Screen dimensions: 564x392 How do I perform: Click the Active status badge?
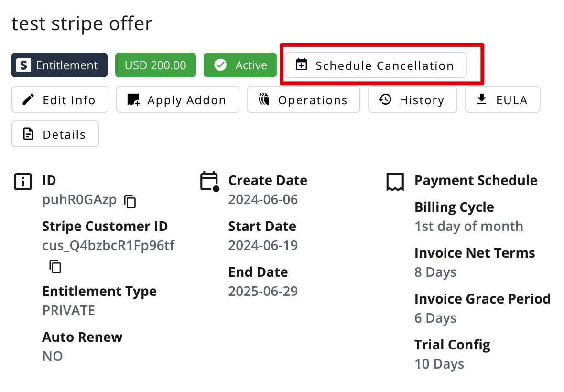coord(240,65)
